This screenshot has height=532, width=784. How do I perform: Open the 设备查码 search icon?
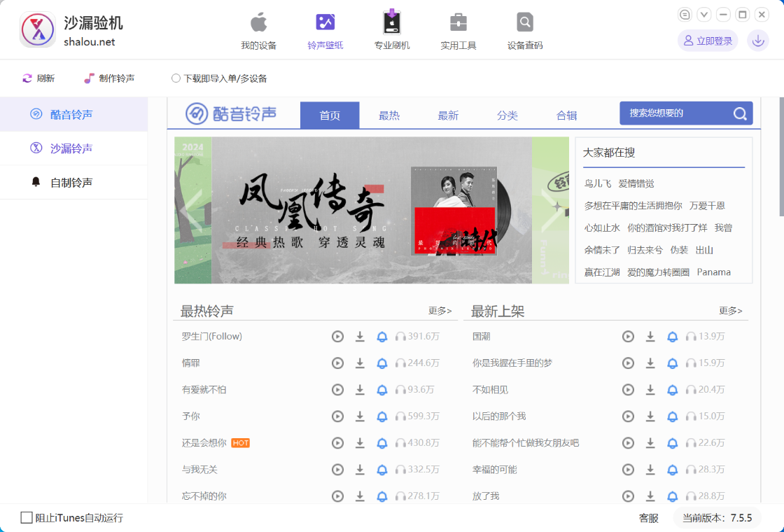point(524,31)
